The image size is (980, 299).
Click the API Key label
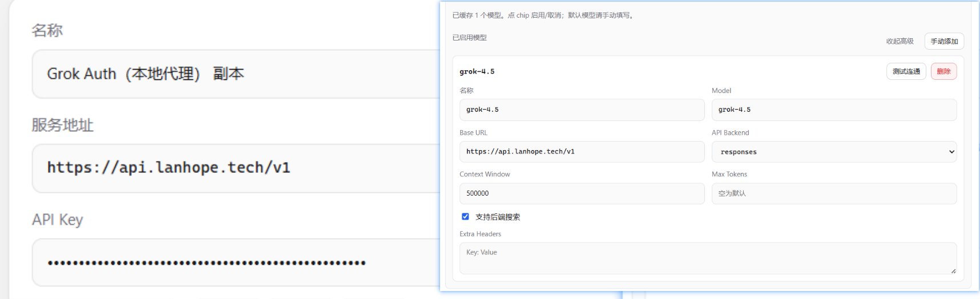tap(57, 220)
